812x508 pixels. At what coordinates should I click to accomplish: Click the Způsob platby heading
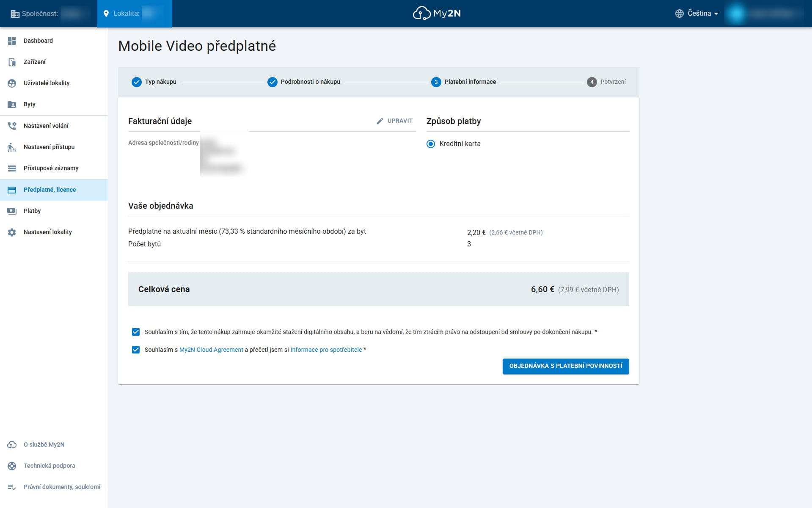coord(454,121)
